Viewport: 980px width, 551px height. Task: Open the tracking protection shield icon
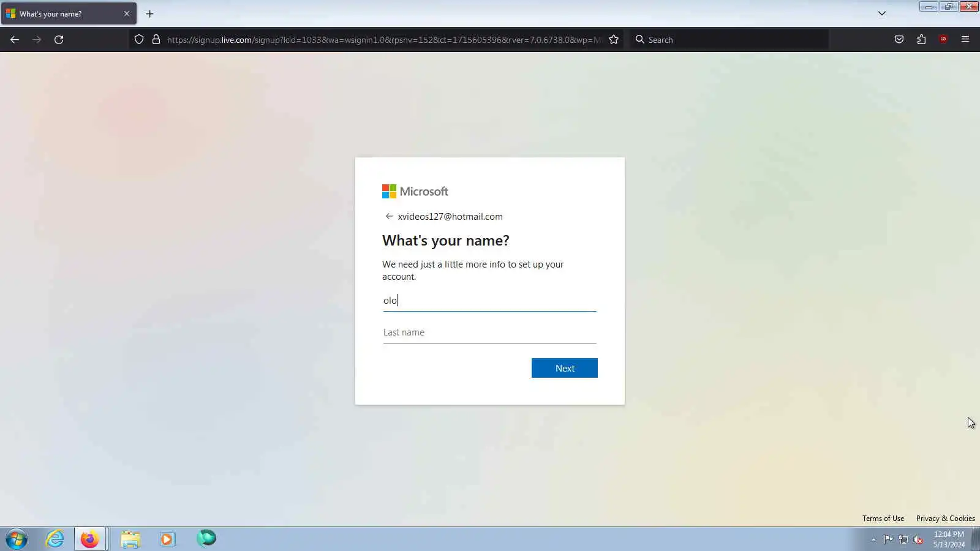coord(139,40)
